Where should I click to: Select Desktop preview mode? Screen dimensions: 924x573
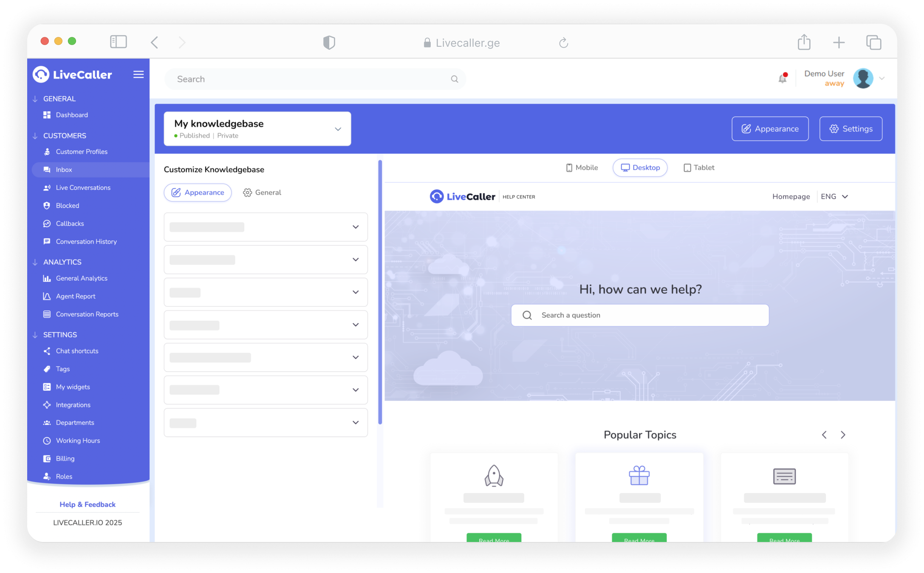[x=640, y=168]
